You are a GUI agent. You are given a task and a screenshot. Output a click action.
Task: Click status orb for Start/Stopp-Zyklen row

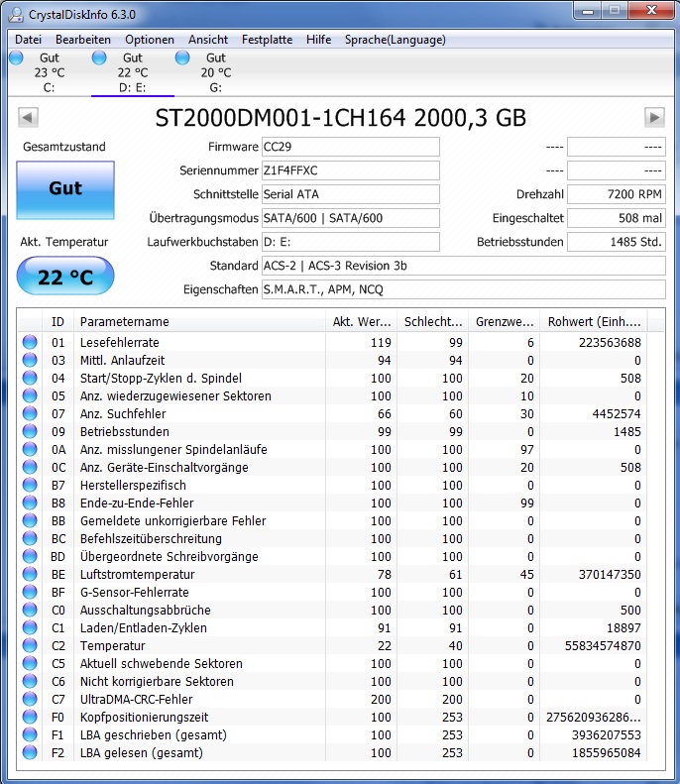[x=30, y=378]
